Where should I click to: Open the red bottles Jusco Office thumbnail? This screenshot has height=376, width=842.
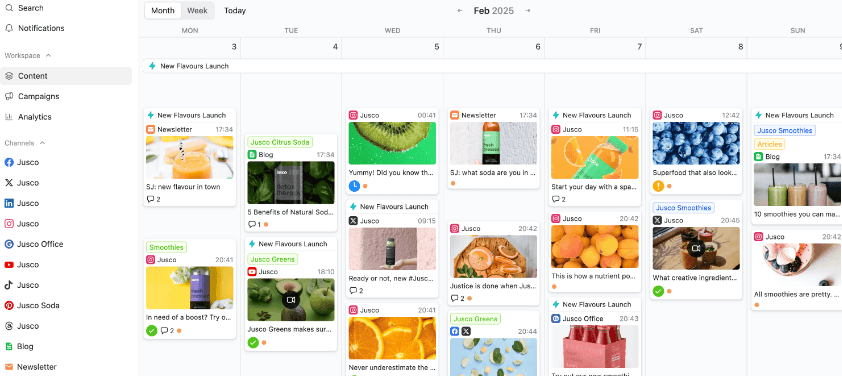595,346
